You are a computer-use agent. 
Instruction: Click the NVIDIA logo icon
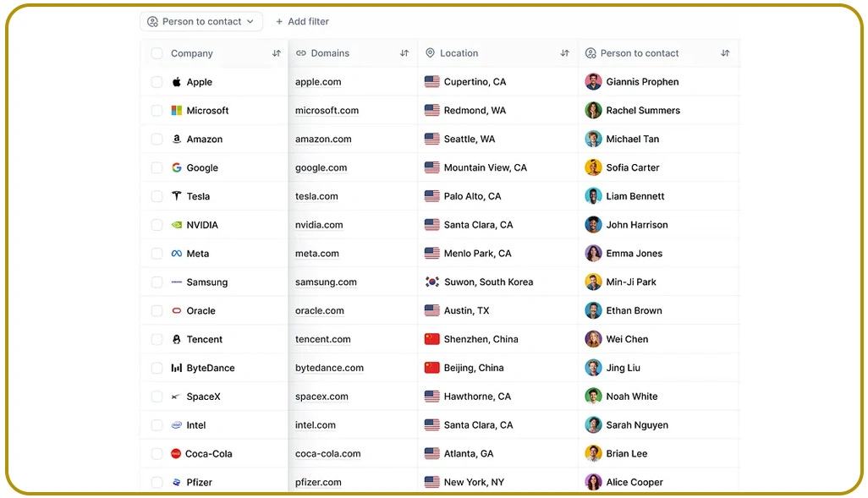click(177, 225)
